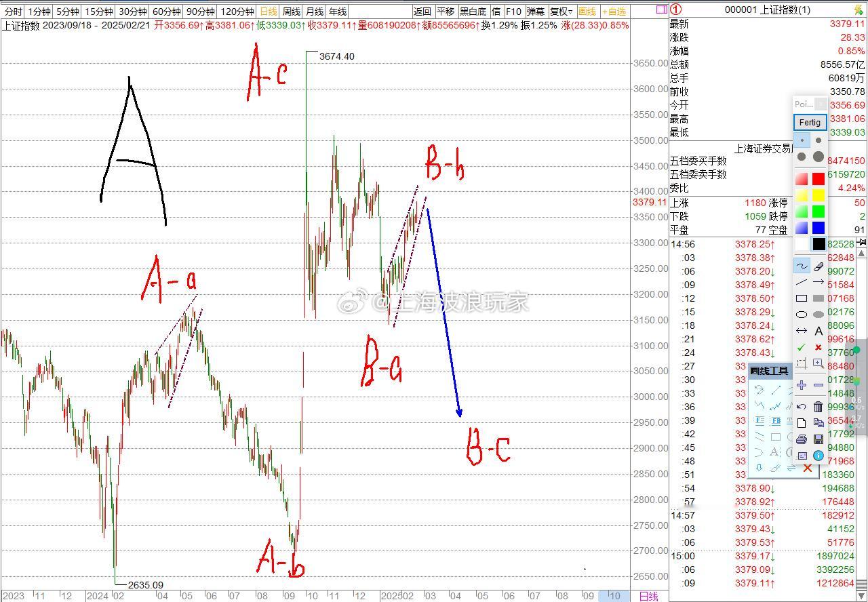
Task: Switch to 120分钟 chart period
Action: tap(237, 12)
